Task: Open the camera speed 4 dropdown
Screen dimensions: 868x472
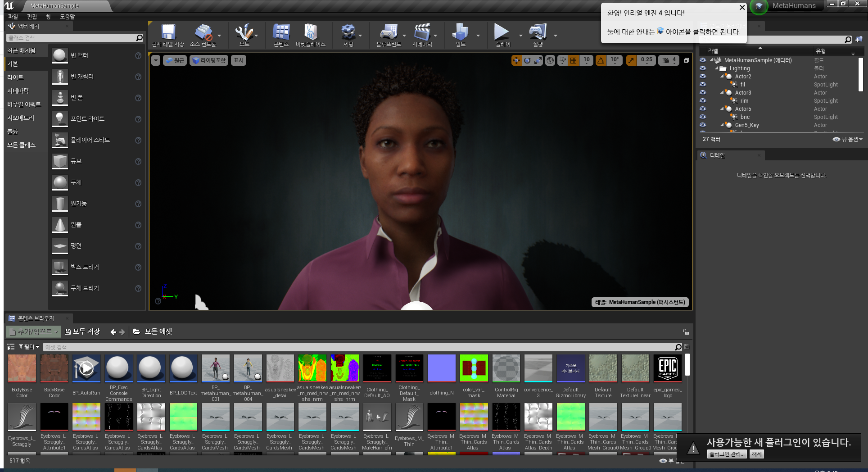Action: [669, 60]
